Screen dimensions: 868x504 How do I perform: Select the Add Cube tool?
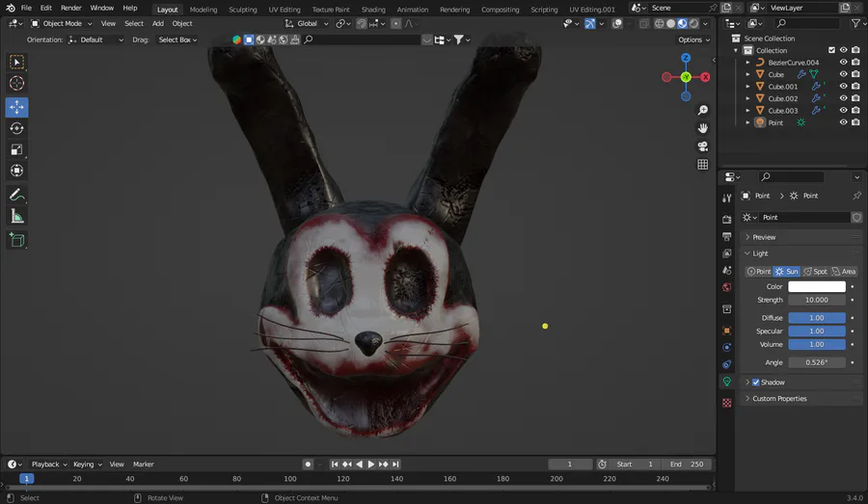[16, 240]
